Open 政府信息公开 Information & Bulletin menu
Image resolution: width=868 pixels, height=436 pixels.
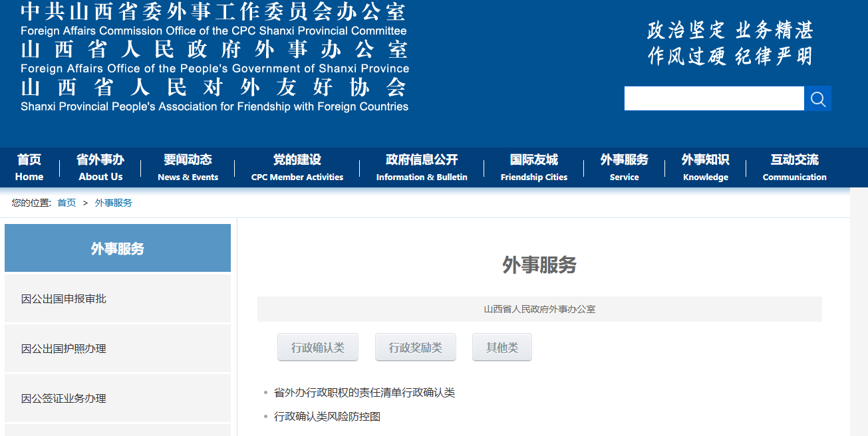point(422,167)
